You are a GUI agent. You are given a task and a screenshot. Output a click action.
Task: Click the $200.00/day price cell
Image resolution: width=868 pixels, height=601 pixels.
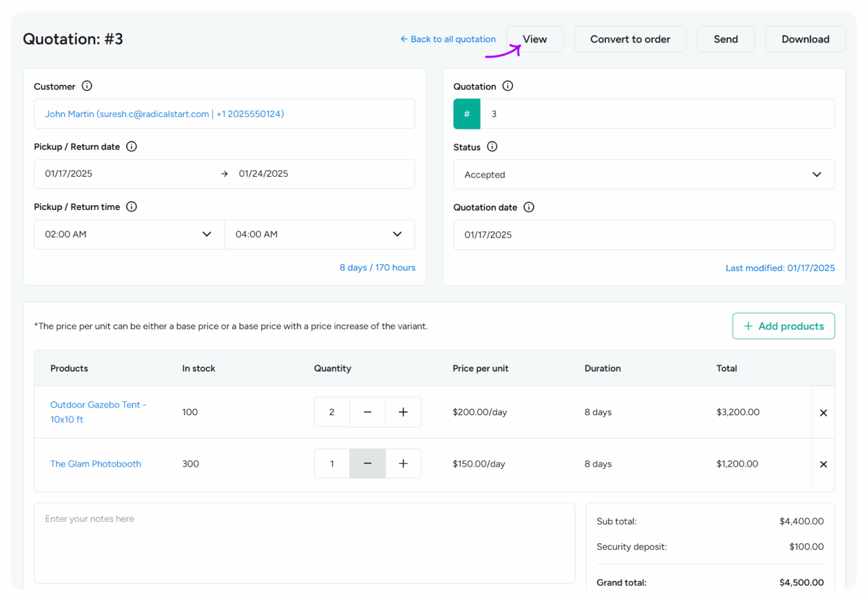[480, 412]
